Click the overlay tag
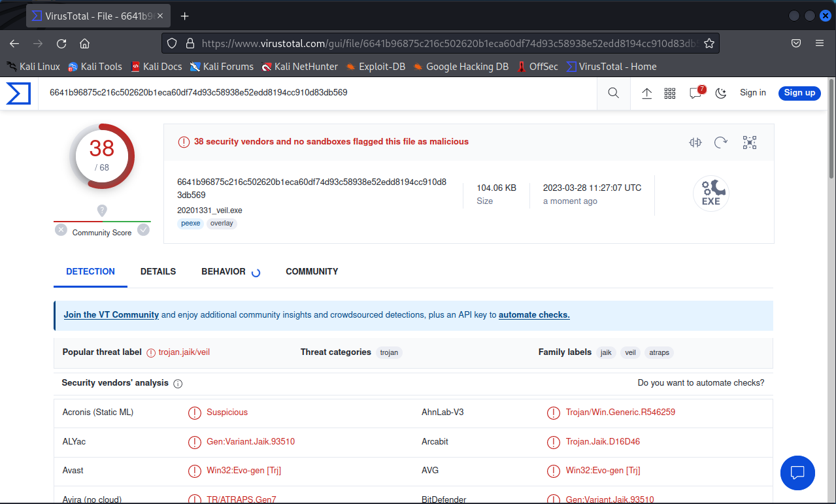 222,224
